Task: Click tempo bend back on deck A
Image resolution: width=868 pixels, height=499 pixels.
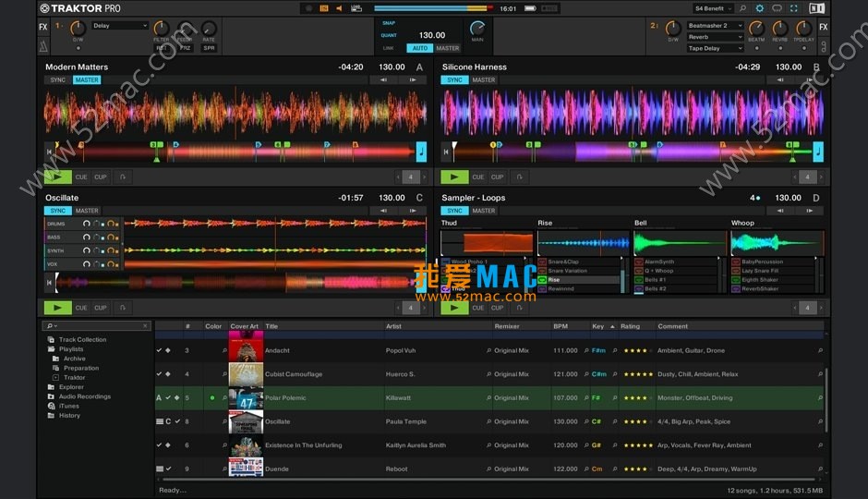Action: (383, 79)
